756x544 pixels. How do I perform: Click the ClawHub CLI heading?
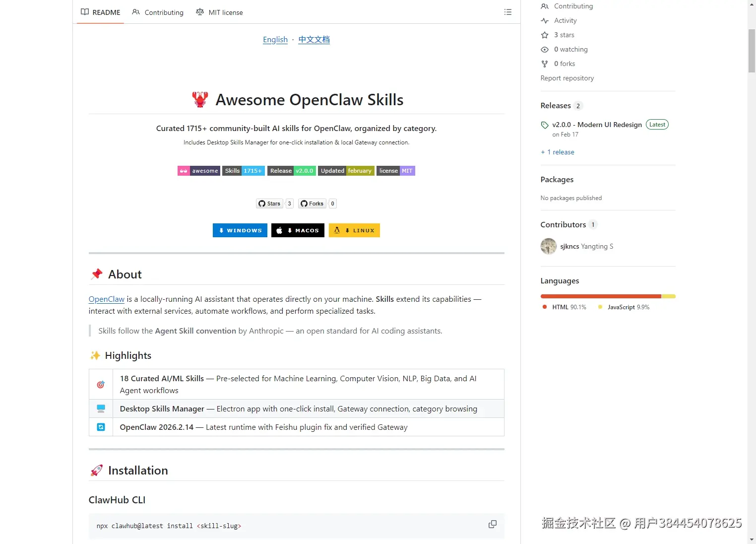(x=117, y=500)
